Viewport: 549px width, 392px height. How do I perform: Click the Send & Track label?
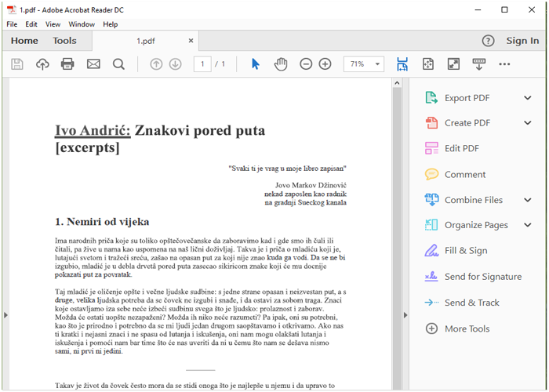[x=471, y=303]
